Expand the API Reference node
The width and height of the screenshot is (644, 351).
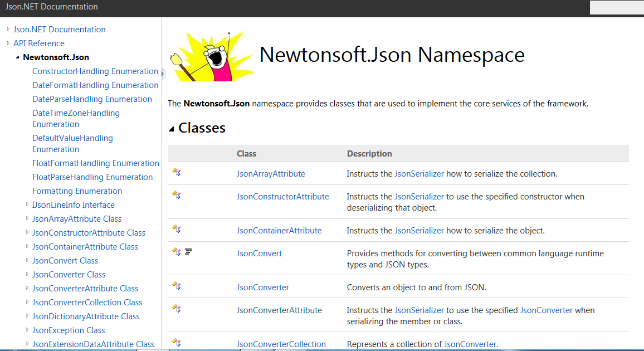(x=8, y=43)
